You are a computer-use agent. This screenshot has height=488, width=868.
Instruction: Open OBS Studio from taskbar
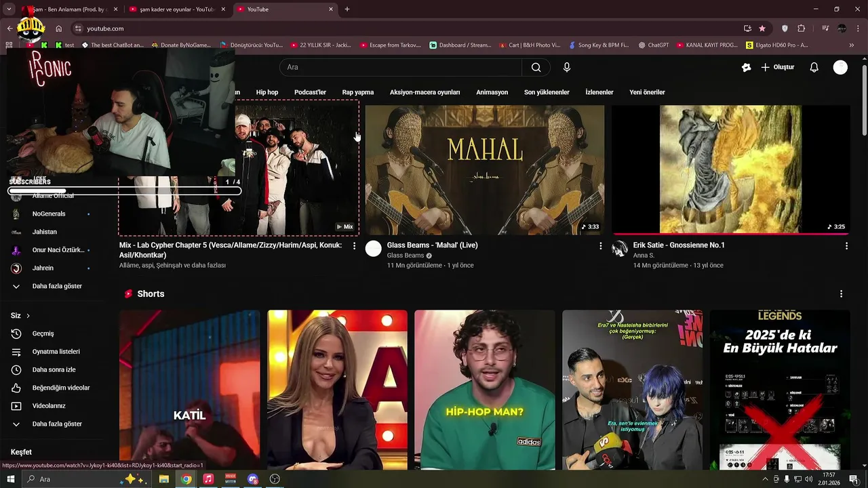coord(275,479)
